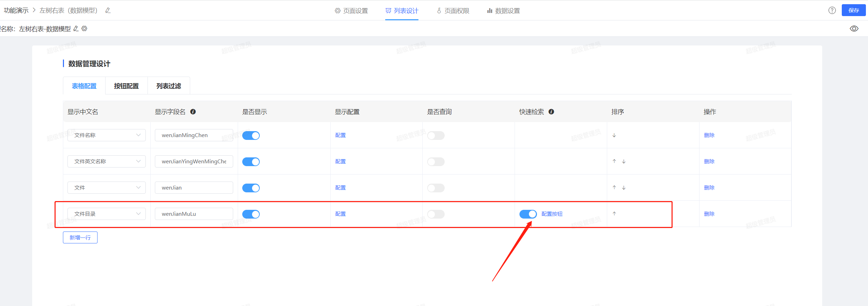The width and height of the screenshot is (868, 306).
Task: Click the wenJianMuLu field name input
Action: click(x=194, y=214)
